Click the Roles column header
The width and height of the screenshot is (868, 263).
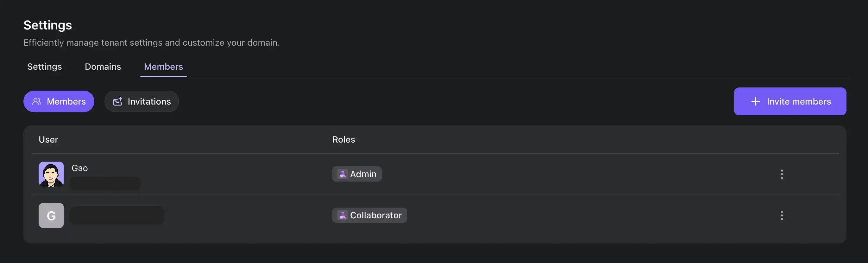(x=343, y=140)
